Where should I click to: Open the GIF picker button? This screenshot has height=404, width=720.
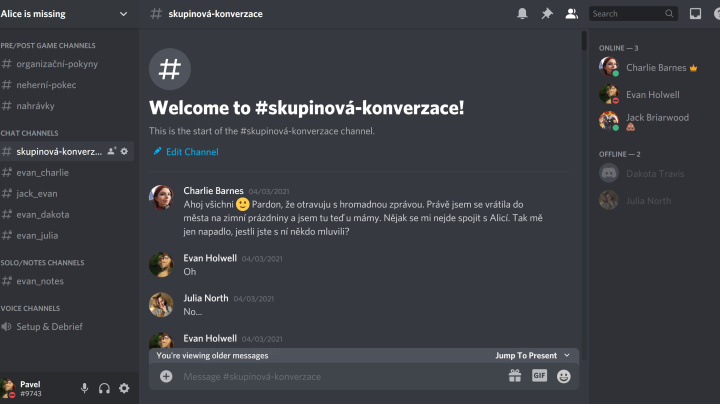[539, 376]
